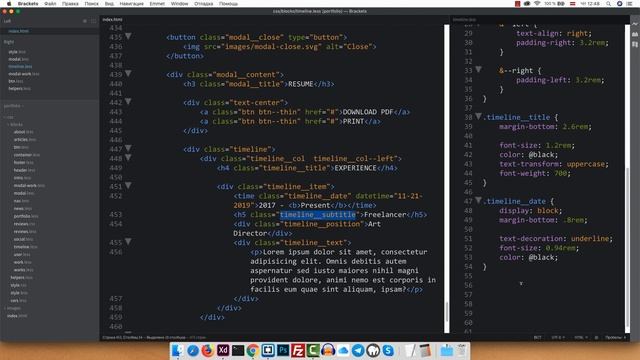This screenshot has width=640, height=360.
Task: Open the Поиск menu
Action: (91, 4)
